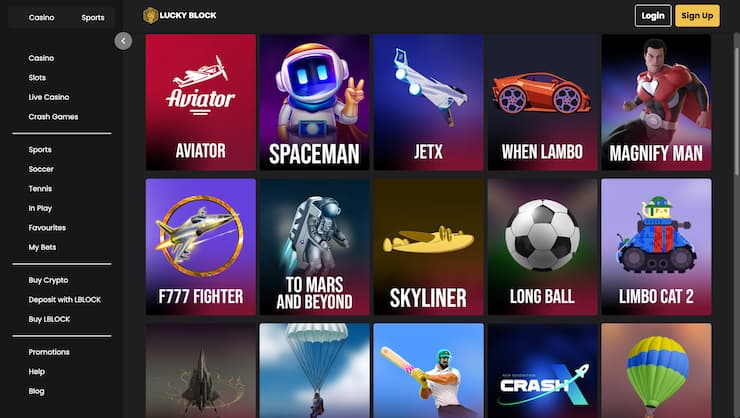This screenshot has height=418, width=740.
Task: Collapse the sidebar with the arrow button
Action: point(123,41)
